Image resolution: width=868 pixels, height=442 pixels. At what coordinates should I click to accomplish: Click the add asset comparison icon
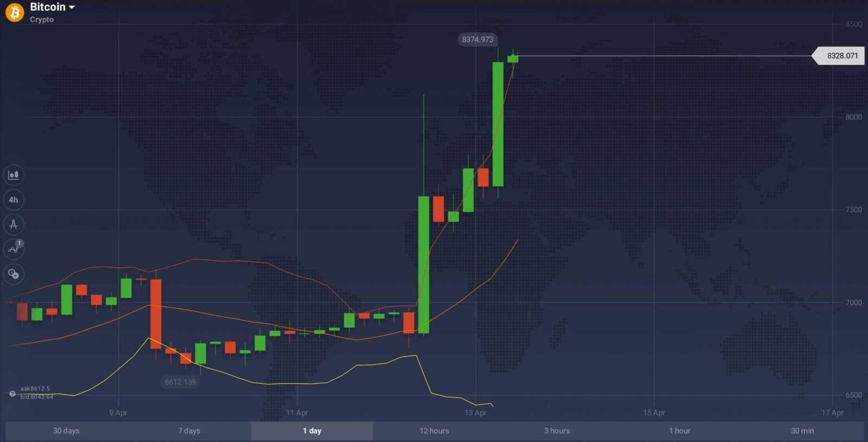click(x=14, y=274)
